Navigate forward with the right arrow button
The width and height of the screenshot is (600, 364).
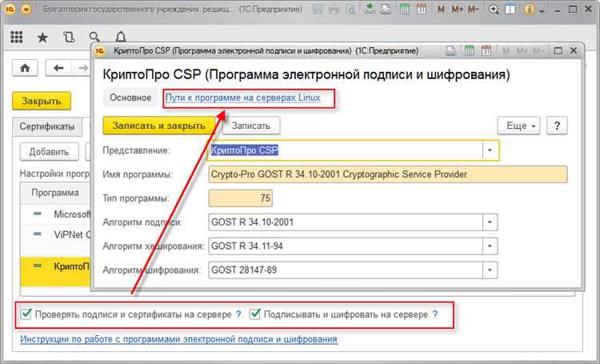point(82,68)
